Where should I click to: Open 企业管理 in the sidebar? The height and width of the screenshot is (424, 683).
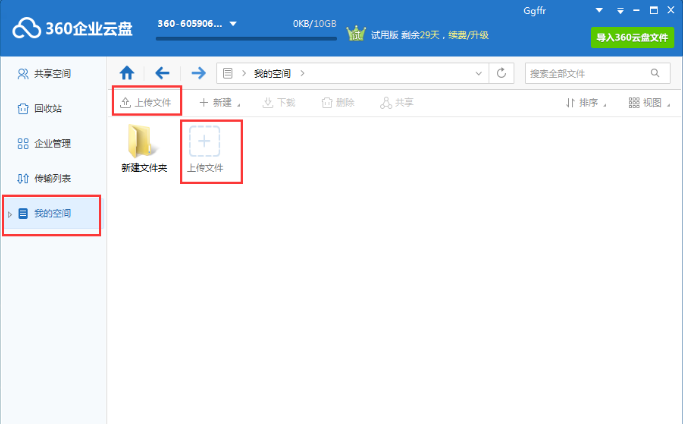pyautogui.click(x=44, y=143)
